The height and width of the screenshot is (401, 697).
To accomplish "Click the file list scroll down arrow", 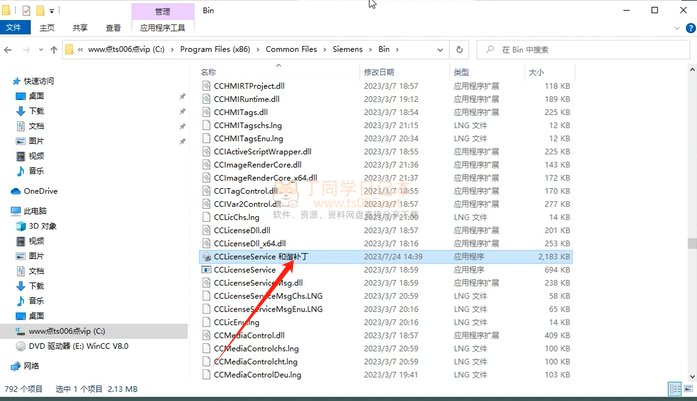I will click(692, 376).
